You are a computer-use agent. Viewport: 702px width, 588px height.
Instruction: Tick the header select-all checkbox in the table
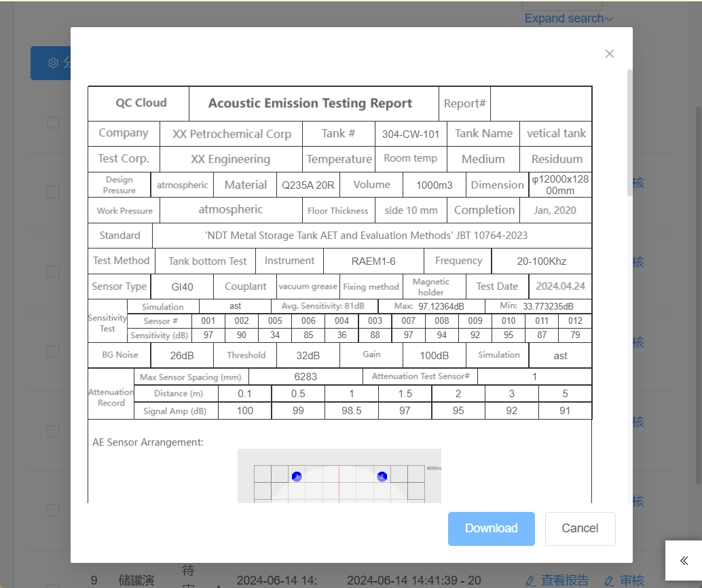[54, 123]
